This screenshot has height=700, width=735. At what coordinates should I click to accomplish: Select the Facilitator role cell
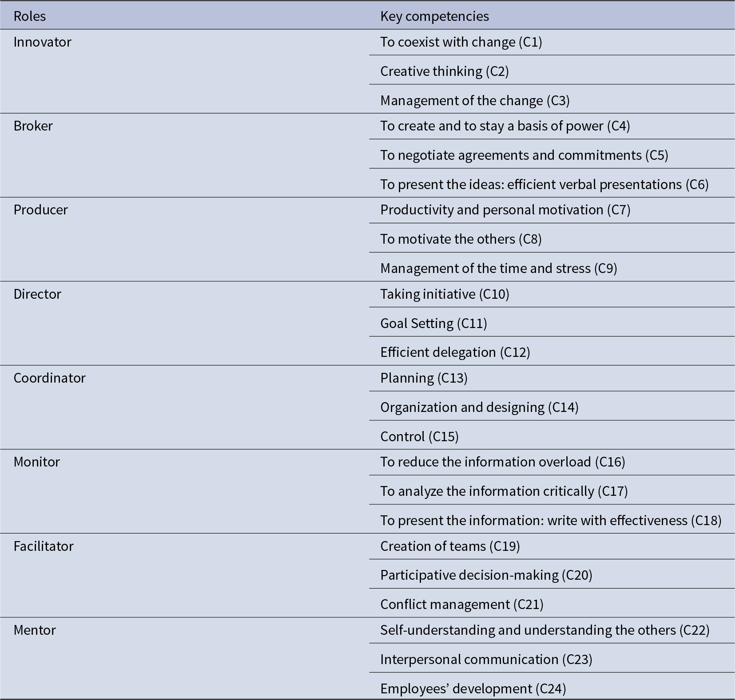click(44, 546)
